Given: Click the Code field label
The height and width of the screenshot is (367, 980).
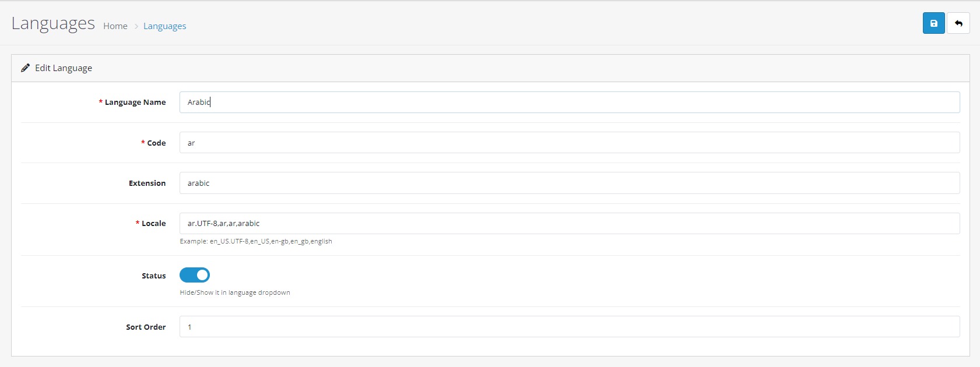Looking at the screenshot, I should click(x=156, y=143).
